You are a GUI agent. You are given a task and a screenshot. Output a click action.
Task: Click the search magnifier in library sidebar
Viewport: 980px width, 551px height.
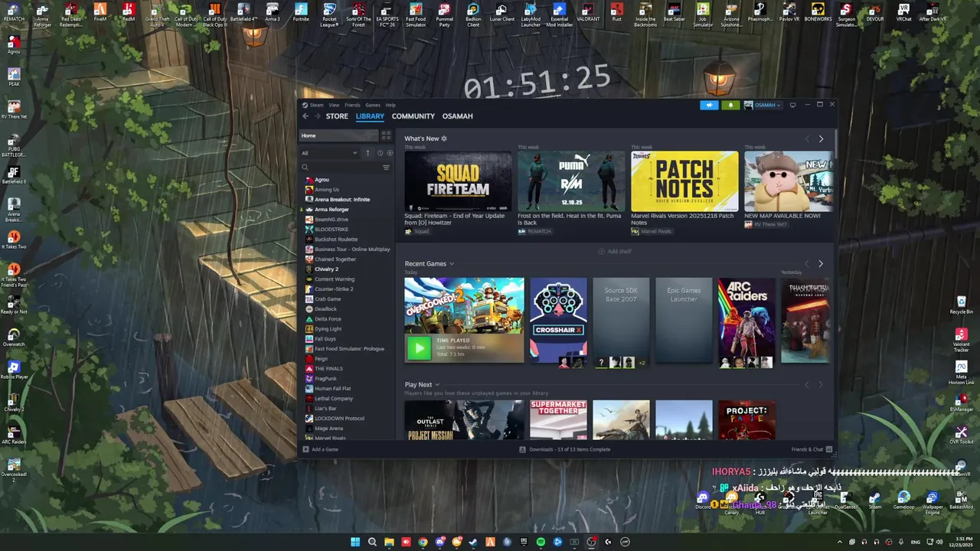tap(305, 167)
